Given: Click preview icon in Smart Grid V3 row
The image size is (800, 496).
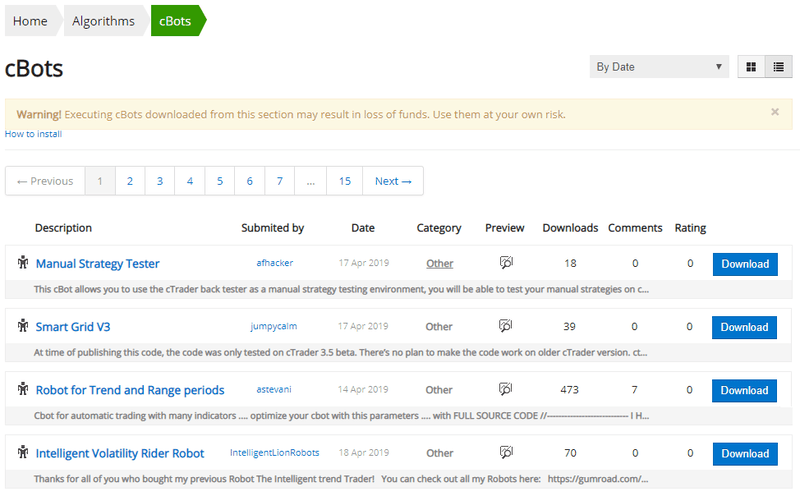Looking at the screenshot, I should 506,326.
